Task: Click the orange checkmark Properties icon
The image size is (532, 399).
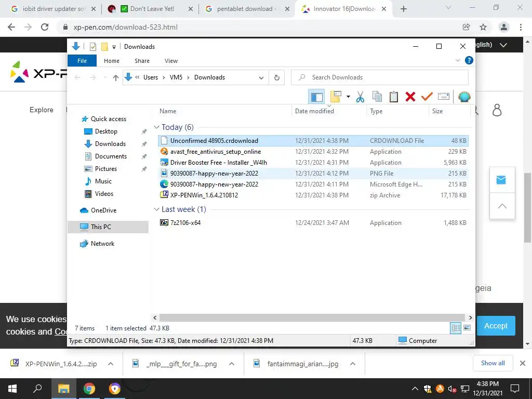Action: [x=427, y=97]
